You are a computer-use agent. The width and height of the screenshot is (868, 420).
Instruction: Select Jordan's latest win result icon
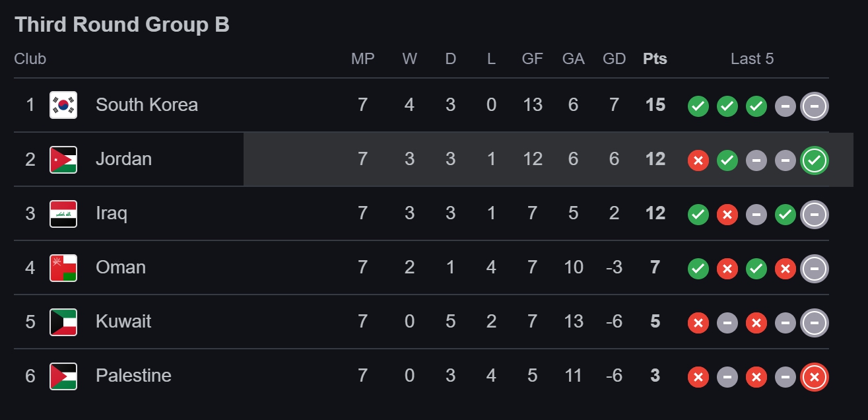[x=814, y=160]
